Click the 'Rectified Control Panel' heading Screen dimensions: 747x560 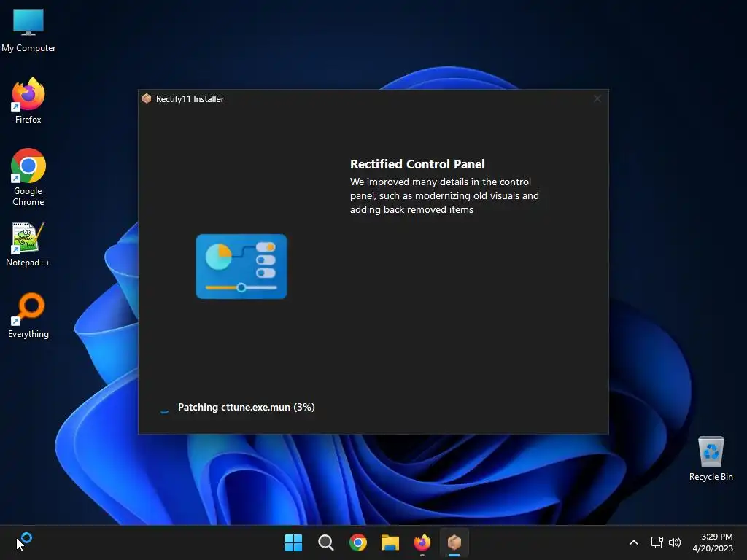pos(417,164)
